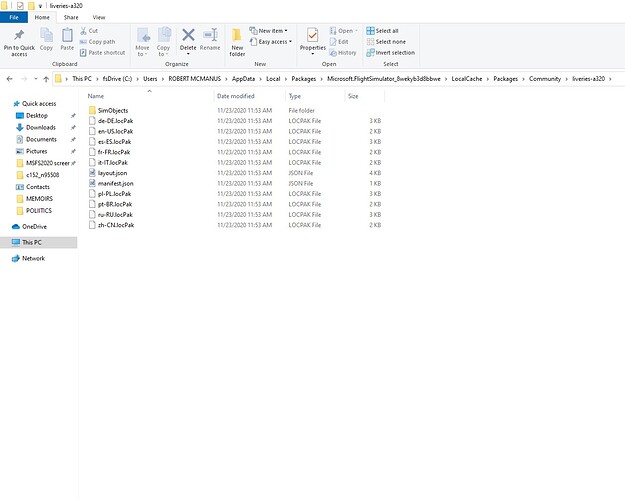Image resolution: width=625 pixels, height=500 pixels.
Task: Select Network in navigation pane
Action: (x=33, y=258)
